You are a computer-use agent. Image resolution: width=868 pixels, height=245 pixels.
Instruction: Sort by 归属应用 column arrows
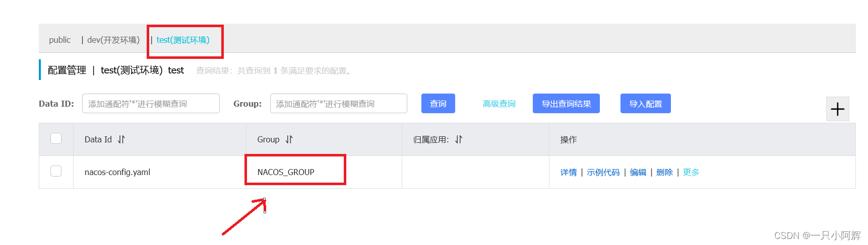[x=458, y=139]
